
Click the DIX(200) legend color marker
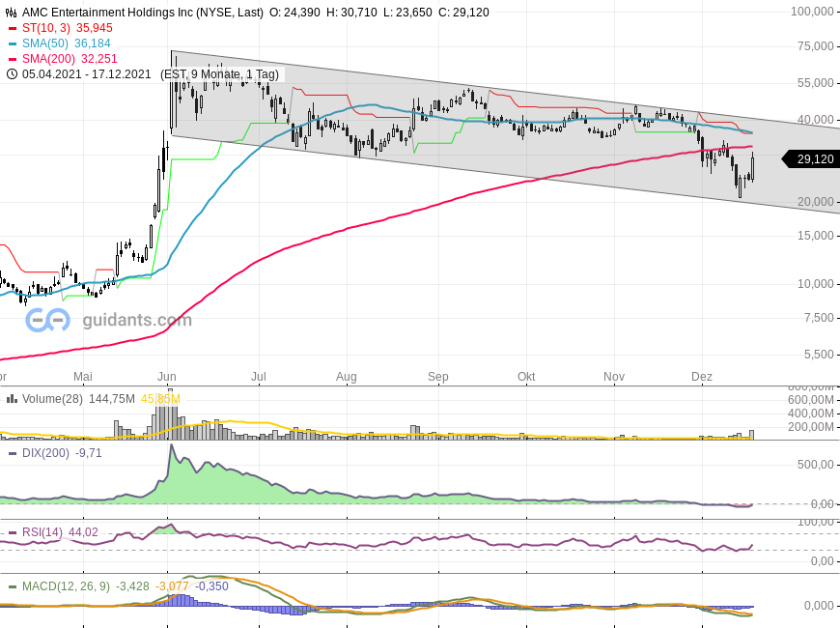13,454
